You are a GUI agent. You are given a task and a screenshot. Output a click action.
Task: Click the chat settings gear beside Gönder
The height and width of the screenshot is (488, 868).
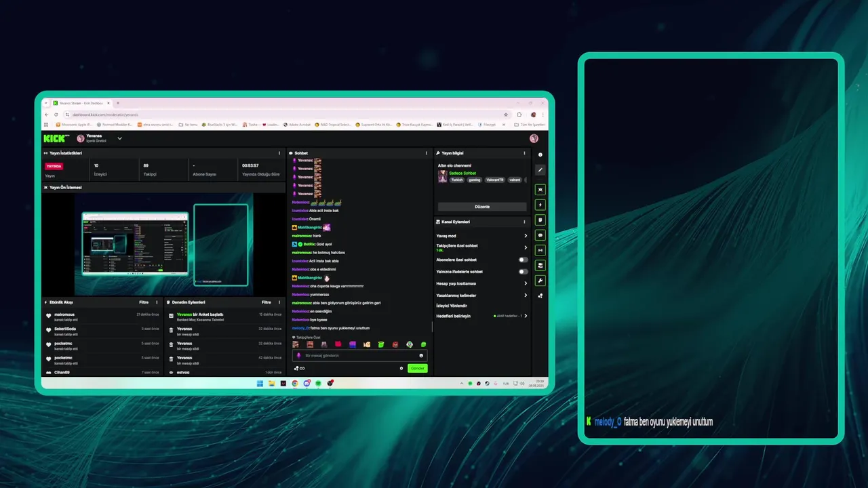pyautogui.click(x=401, y=368)
